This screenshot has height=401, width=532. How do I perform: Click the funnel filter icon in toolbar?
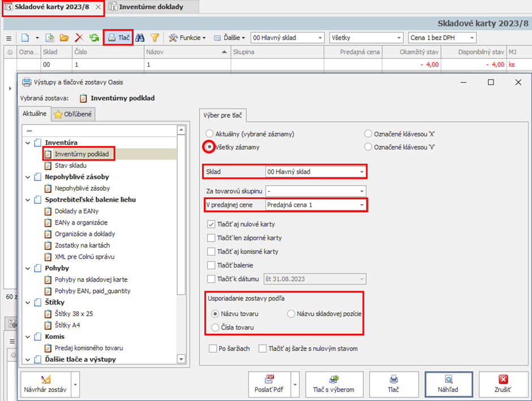pos(155,38)
